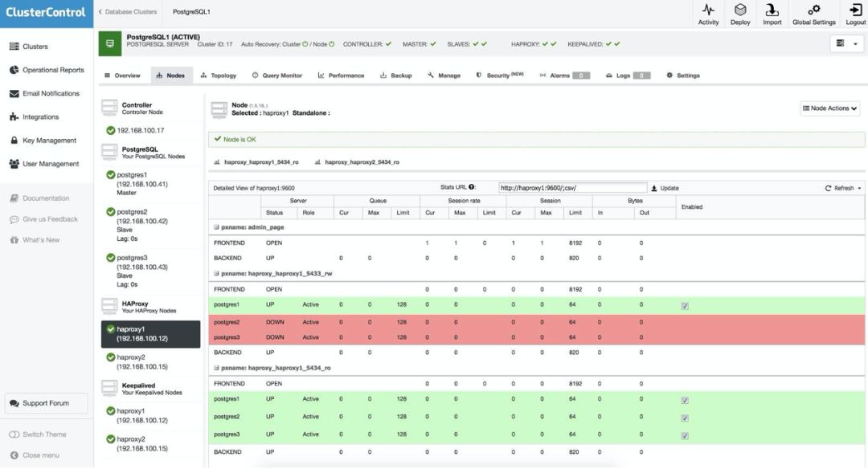Show haproxy_haproxy1_5434_ro graph
Screen dimensions: 868x469
pyautogui.click(x=256, y=162)
